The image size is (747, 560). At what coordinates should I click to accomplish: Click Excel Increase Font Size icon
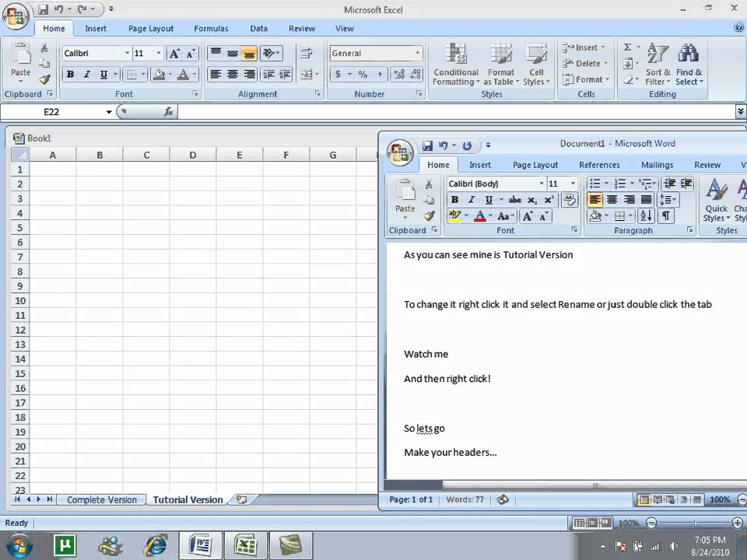[x=174, y=54]
